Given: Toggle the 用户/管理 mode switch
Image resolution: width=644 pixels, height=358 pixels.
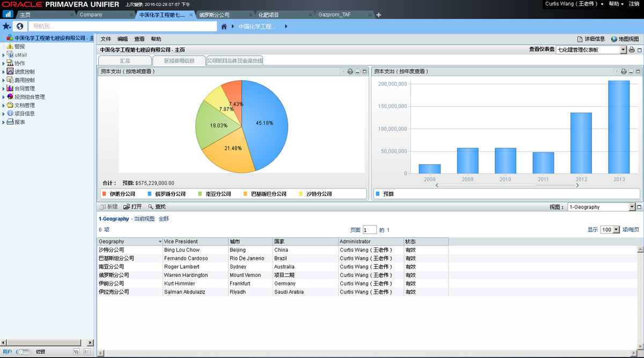Looking at the screenshot, I should tap(24, 352).
